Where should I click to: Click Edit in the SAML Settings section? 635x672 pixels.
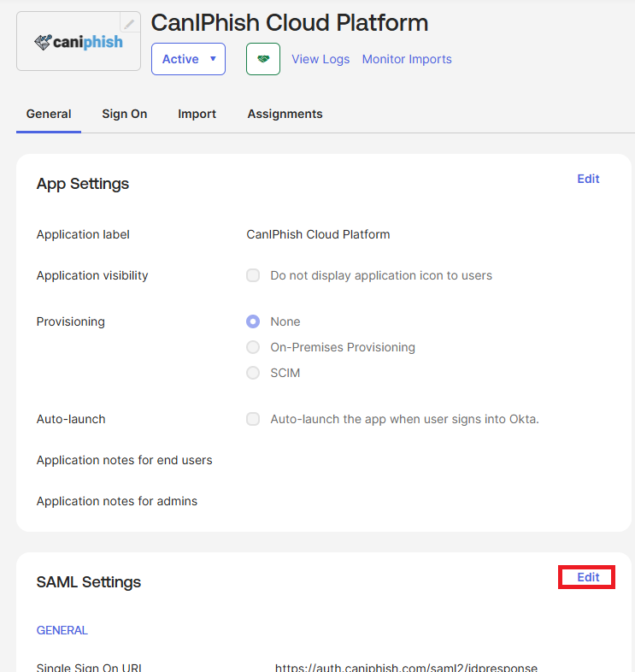tap(588, 577)
